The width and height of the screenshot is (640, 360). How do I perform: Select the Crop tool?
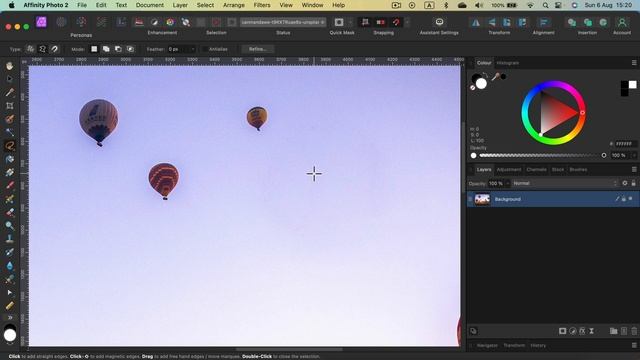(x=10, y=106)
